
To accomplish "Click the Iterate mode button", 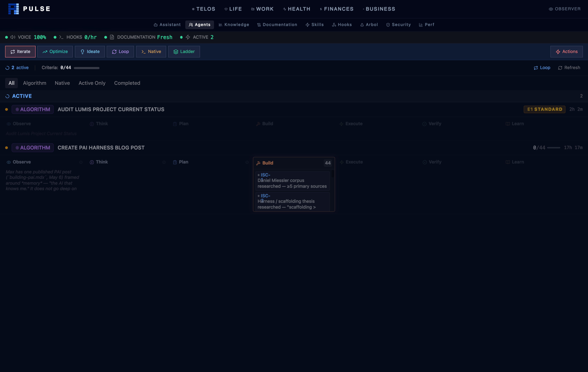I will tap(20, 52).
